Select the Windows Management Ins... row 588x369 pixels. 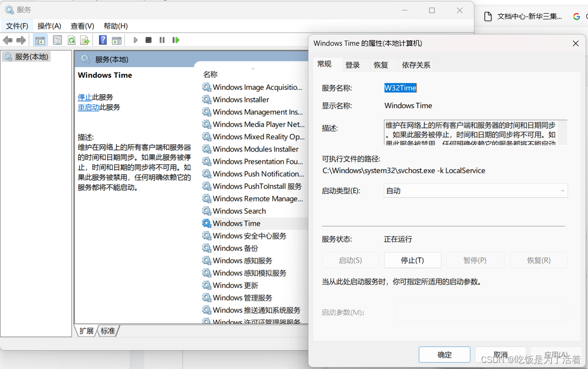(255, 112)
